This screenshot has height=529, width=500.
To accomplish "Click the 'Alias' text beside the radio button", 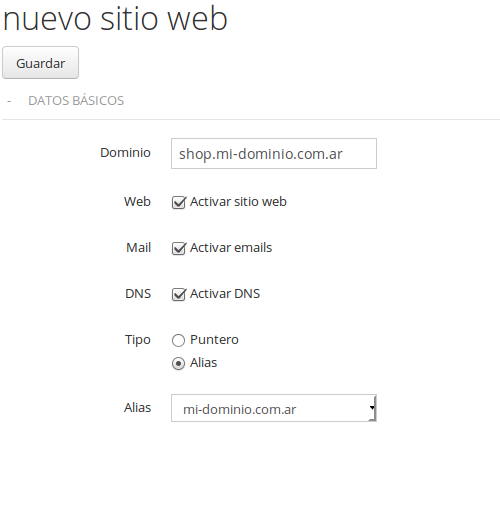I will coord(203,363).
